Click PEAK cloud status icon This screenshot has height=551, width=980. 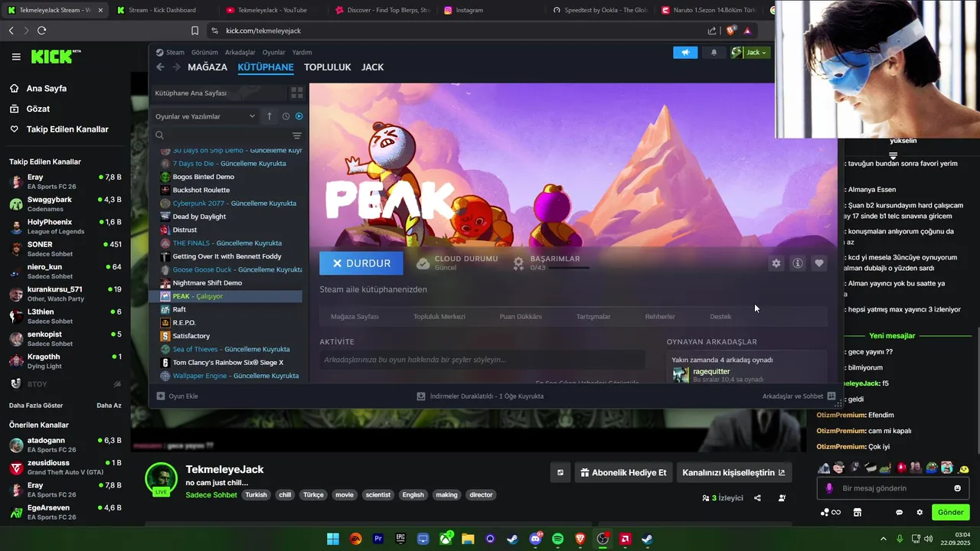click(x=423, y=263)
